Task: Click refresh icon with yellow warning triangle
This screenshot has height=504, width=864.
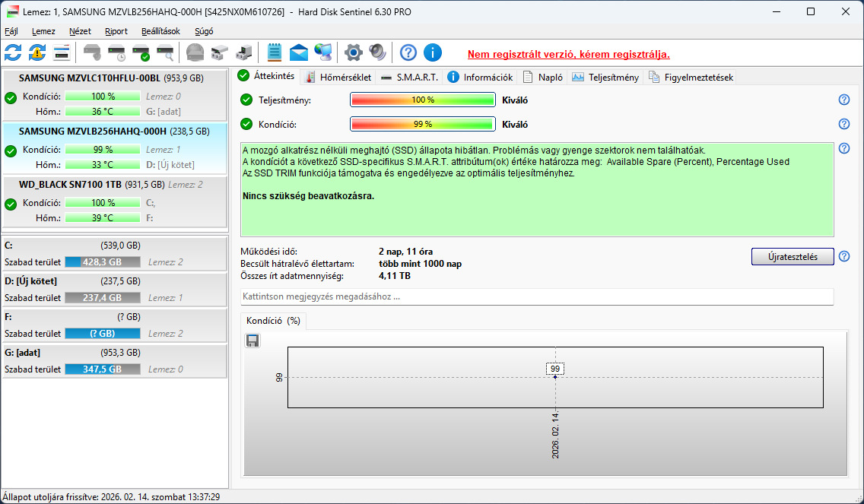Action: click(37, 53)
